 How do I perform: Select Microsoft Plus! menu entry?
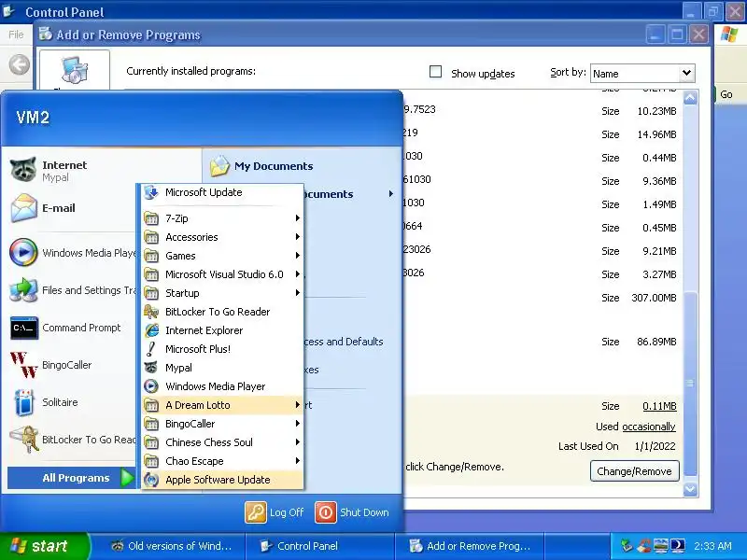[x=222, y=349]
